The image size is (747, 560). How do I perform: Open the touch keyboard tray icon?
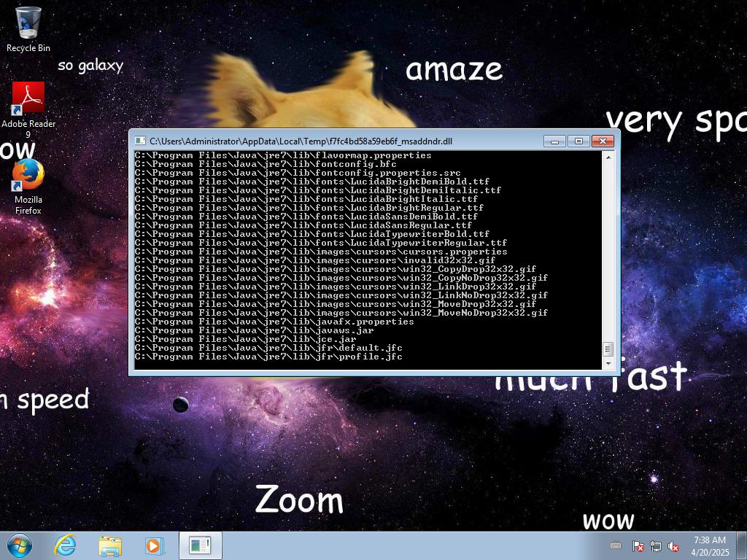point(616,545)
